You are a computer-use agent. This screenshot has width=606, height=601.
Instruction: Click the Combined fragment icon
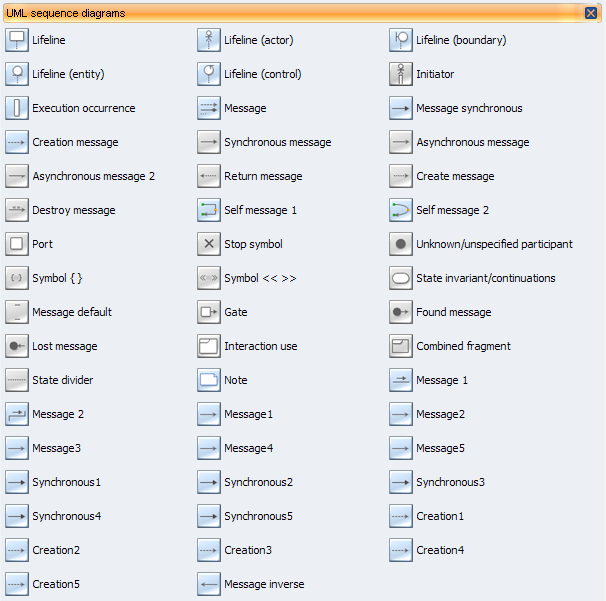401,346
